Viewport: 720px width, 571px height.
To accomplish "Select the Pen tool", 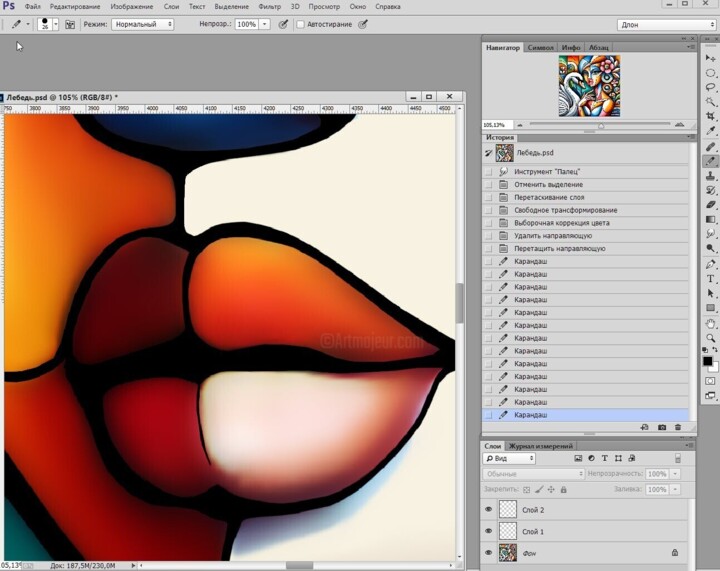I will click(710, 264).
